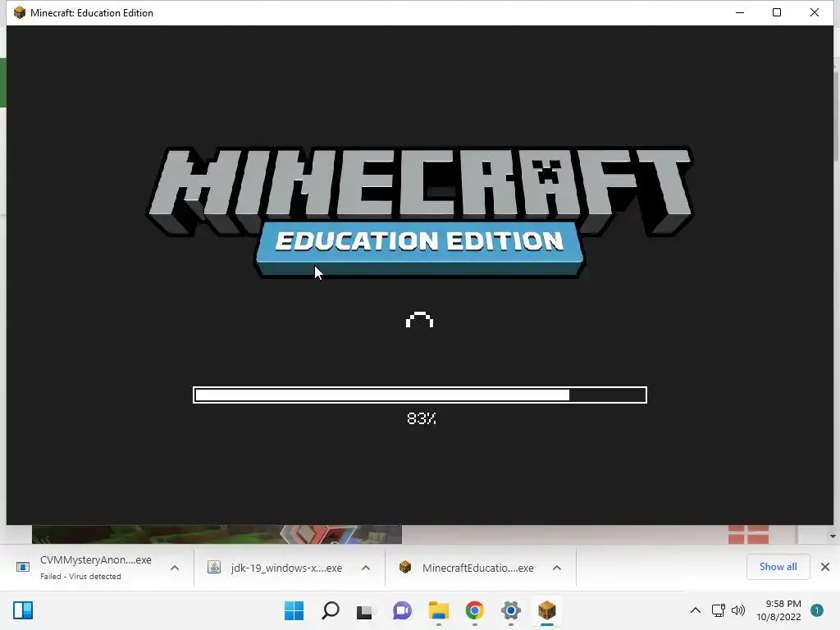Click the 83% loading percentage text
840x630 pixels.
(x=422, y=418)
